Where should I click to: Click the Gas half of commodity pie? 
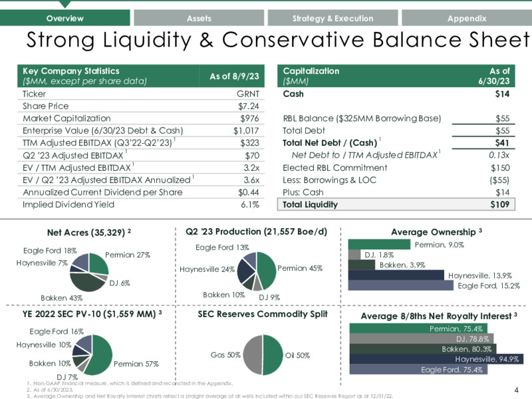253,355
